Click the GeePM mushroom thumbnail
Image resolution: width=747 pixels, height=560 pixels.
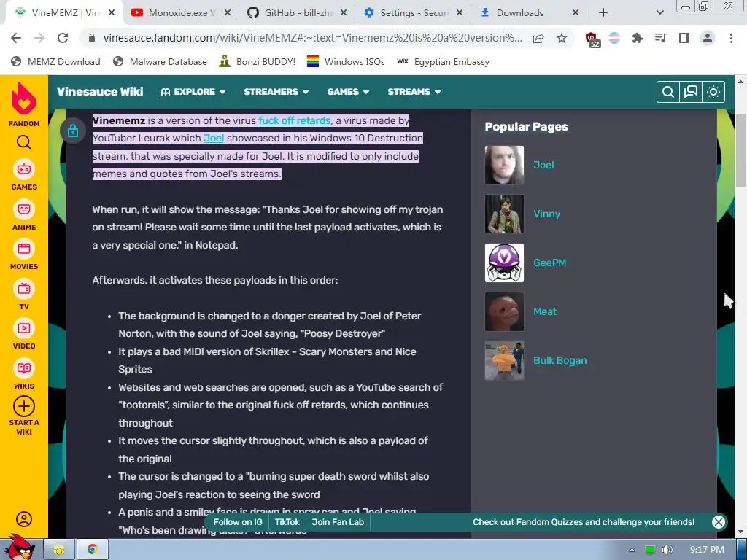(x=504, y=262)
